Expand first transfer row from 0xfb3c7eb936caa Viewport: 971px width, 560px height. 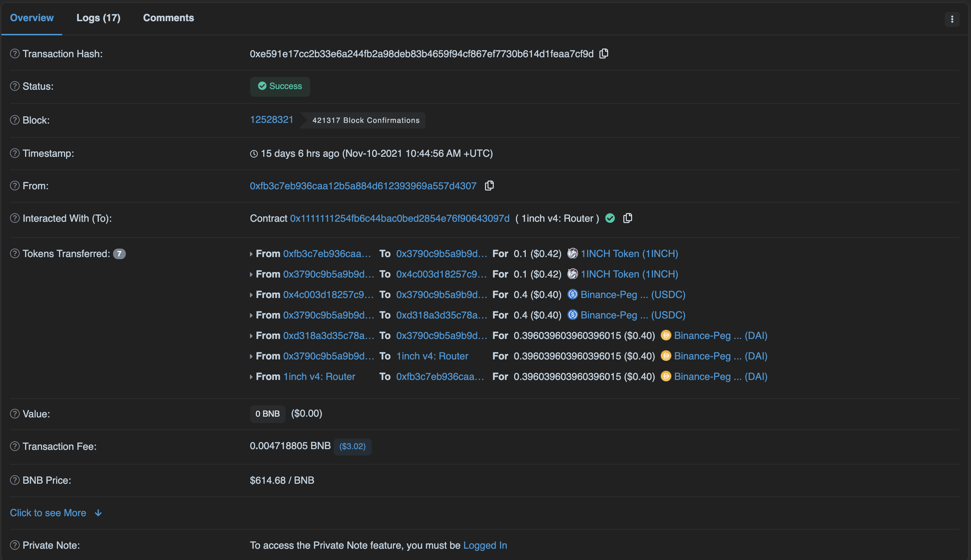(251, 254)
